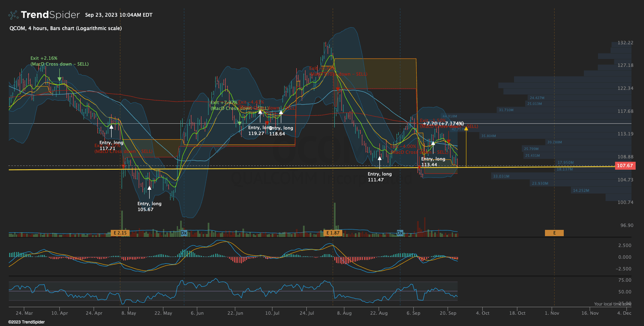Click the Entry, long 117.21 label
Viewport: 644px width, 326px height.
[x=111, y=145]
